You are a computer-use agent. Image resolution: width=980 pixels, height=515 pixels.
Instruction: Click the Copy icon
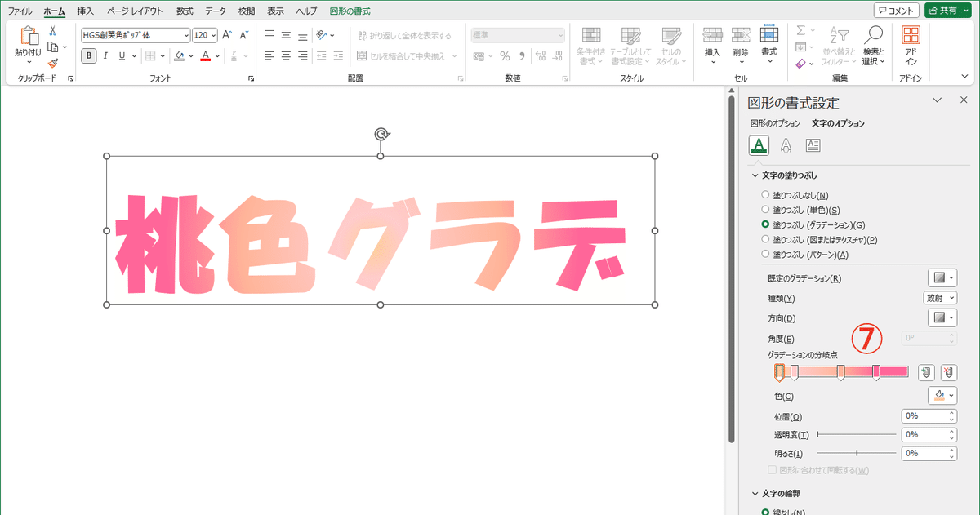click(53, 47)
